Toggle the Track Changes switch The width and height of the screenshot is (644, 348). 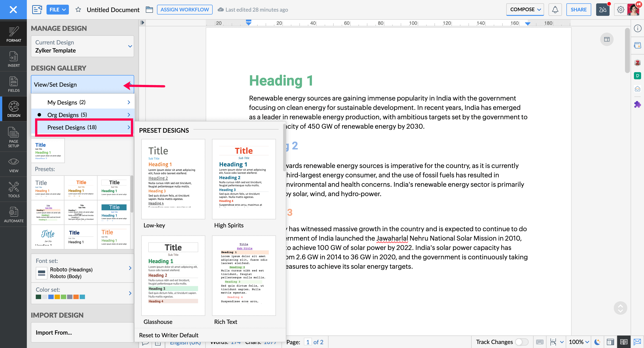pos(521,342)
